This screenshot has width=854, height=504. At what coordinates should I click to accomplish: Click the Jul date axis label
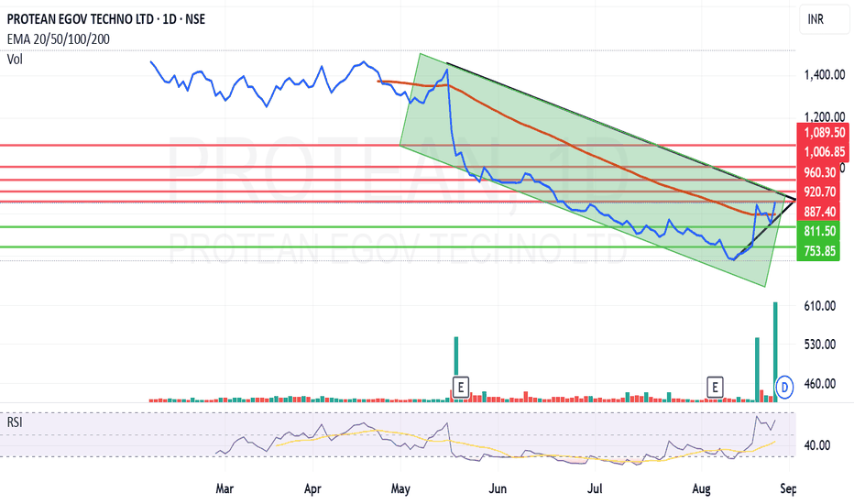click(x=594, y=488)
